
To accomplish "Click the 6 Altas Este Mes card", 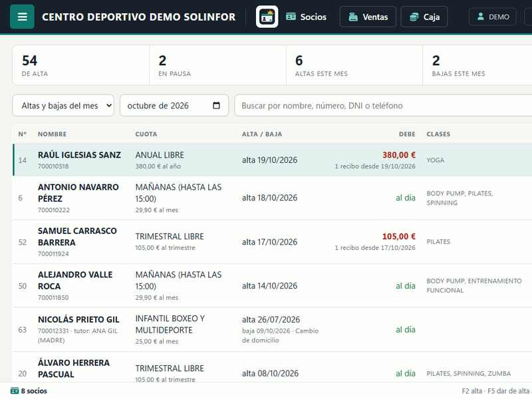I will pos(354,65).
